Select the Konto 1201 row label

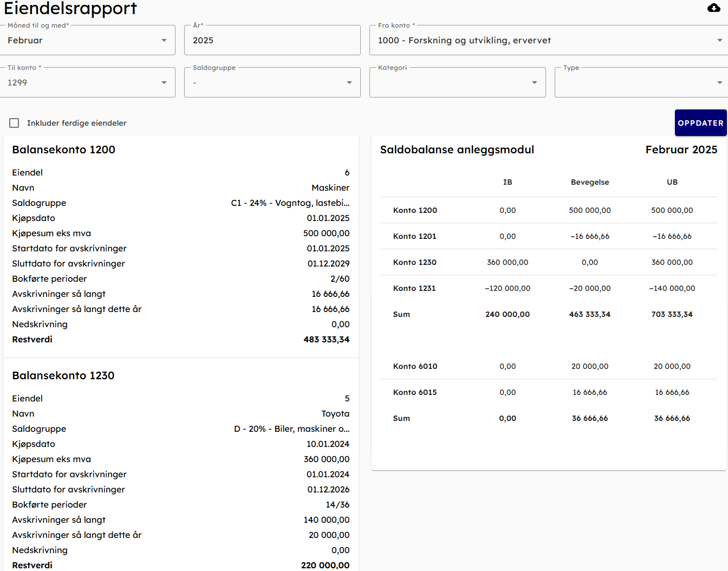tap(414, 236)
